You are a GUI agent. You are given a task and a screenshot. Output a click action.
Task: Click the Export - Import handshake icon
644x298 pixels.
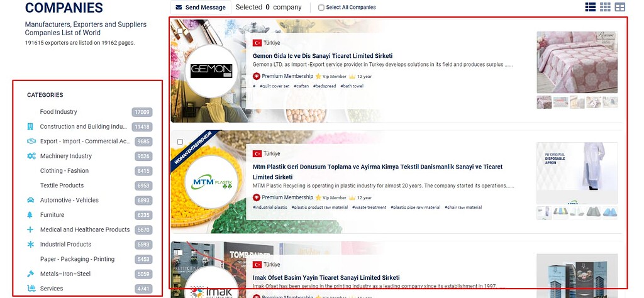31,141
